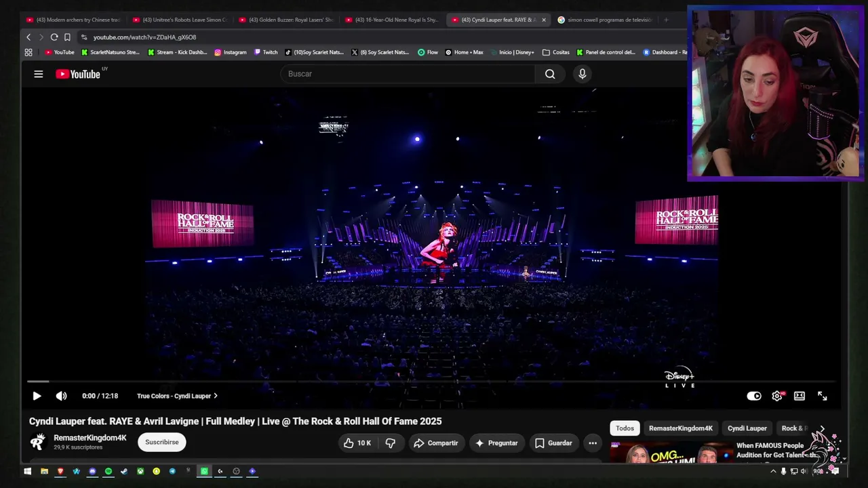Dislike the video
The height and width of the screenshot is (488, 868).
point(391,443)
